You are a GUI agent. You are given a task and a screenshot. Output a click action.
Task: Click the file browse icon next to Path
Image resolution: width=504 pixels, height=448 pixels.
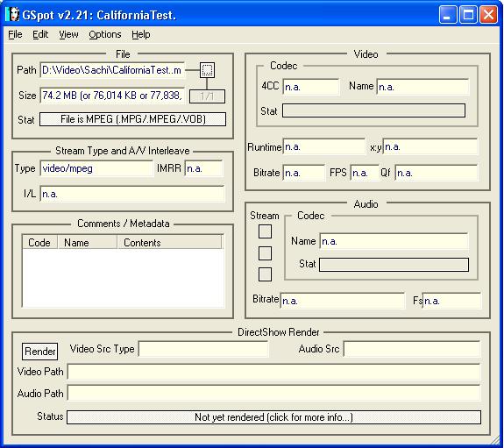(x=207, y=70)
